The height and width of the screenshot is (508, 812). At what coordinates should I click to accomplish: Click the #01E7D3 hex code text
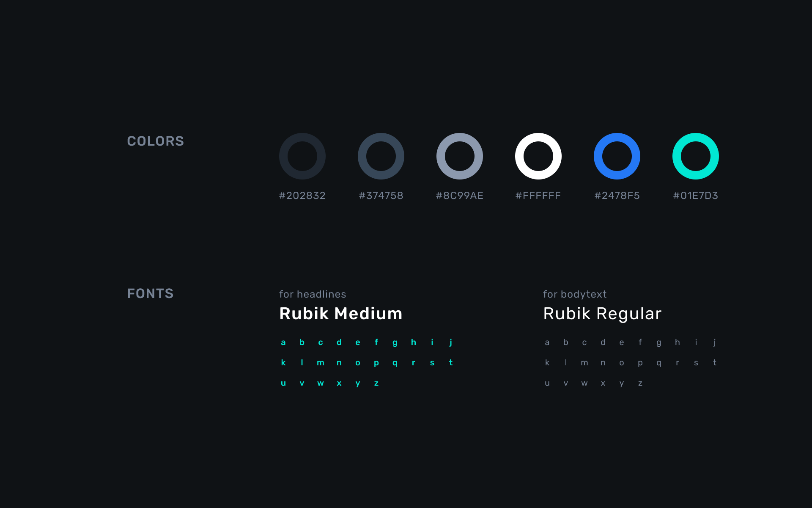pos(695,196)
